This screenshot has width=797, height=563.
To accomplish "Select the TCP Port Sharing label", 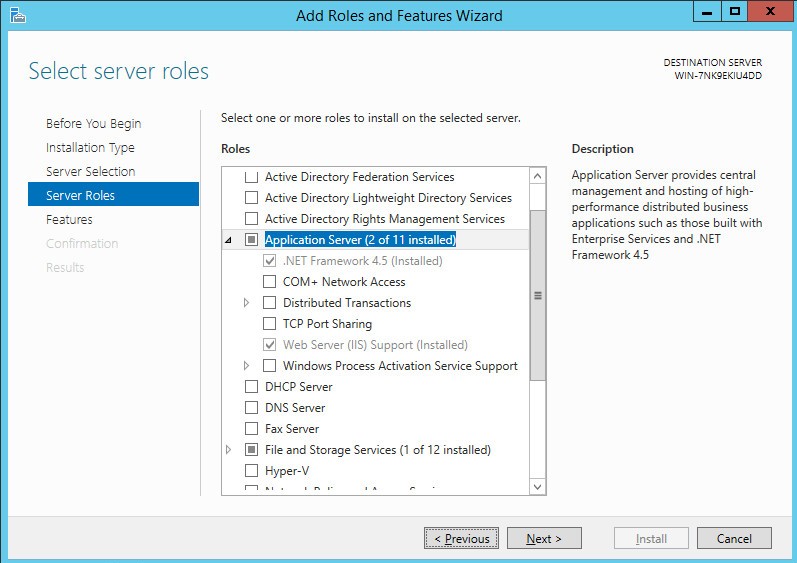I will [327, 324].
